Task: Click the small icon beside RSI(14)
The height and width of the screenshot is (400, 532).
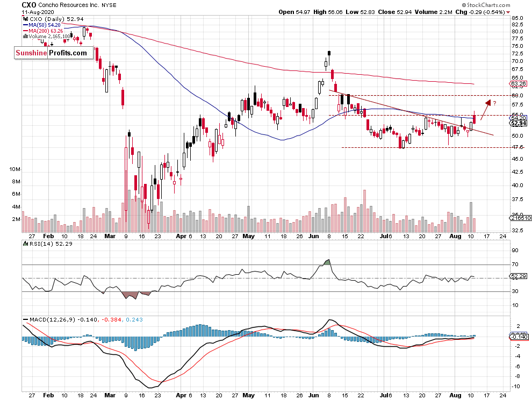Action: 25,244
